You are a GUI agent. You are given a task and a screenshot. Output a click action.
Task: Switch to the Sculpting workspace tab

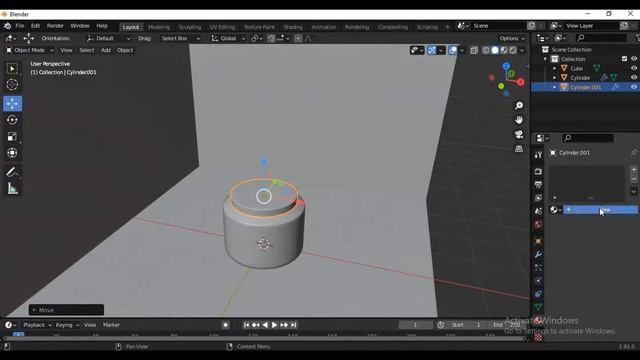(190, 27)
